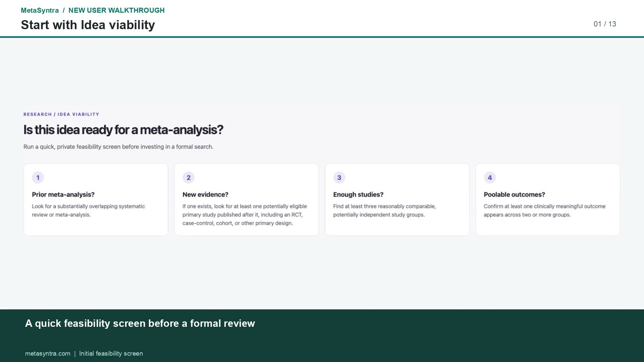Click the step 3 number badge

point(339,178)
